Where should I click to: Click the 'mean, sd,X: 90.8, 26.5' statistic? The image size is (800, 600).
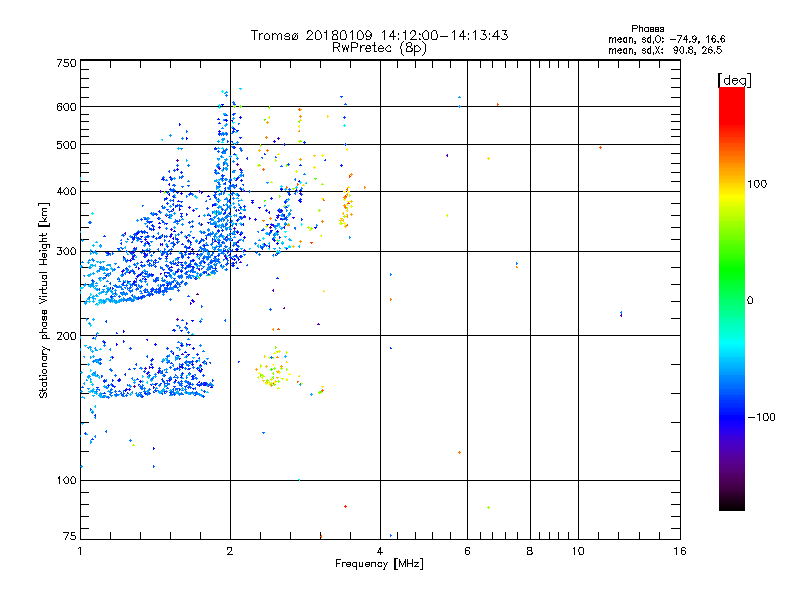coord(665,50)
